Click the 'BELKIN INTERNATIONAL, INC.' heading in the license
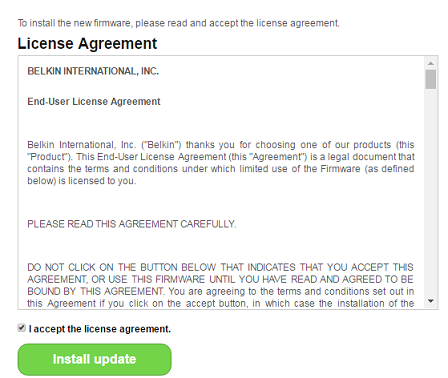The height and width of the screenshot is (378, 448). [93, 71]
